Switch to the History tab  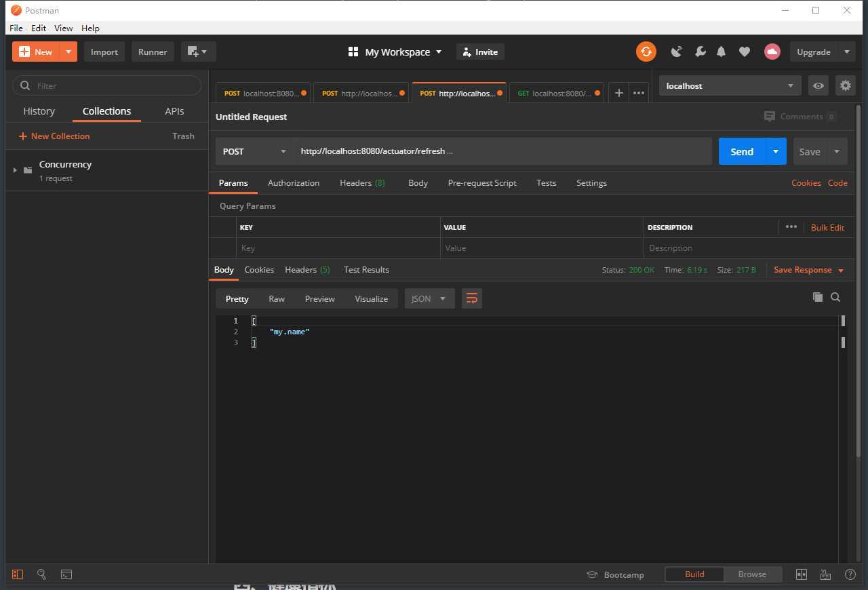(x=39, y=111)
